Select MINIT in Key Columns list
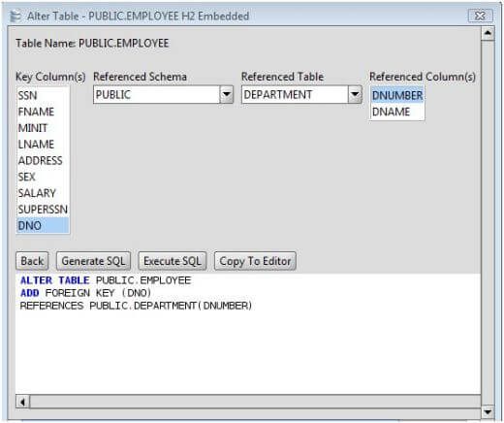 pos(43,128)
